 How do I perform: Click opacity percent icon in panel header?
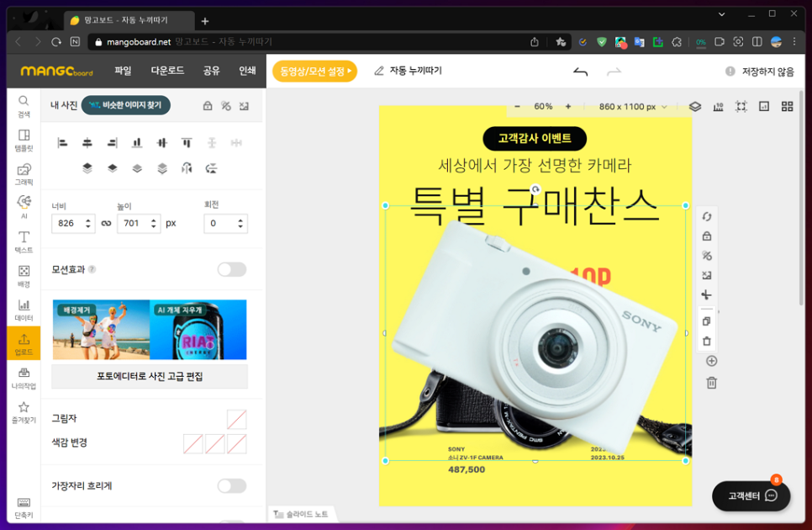coord(226,106)
